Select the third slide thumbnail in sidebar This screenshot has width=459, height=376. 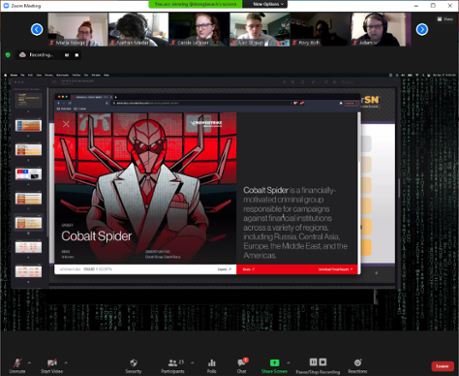tap(28, 150)
